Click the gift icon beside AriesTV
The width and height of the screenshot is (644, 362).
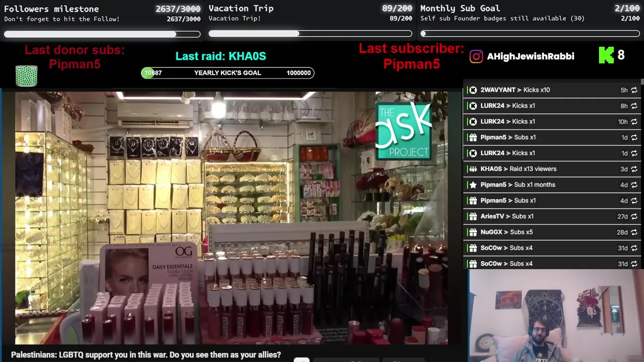tap(473, 216)
